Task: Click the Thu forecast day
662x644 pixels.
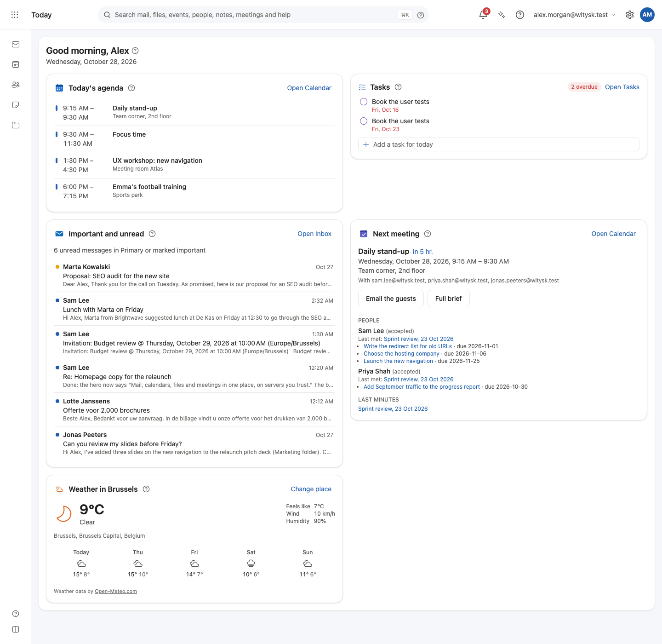Action: click(138, 563)
